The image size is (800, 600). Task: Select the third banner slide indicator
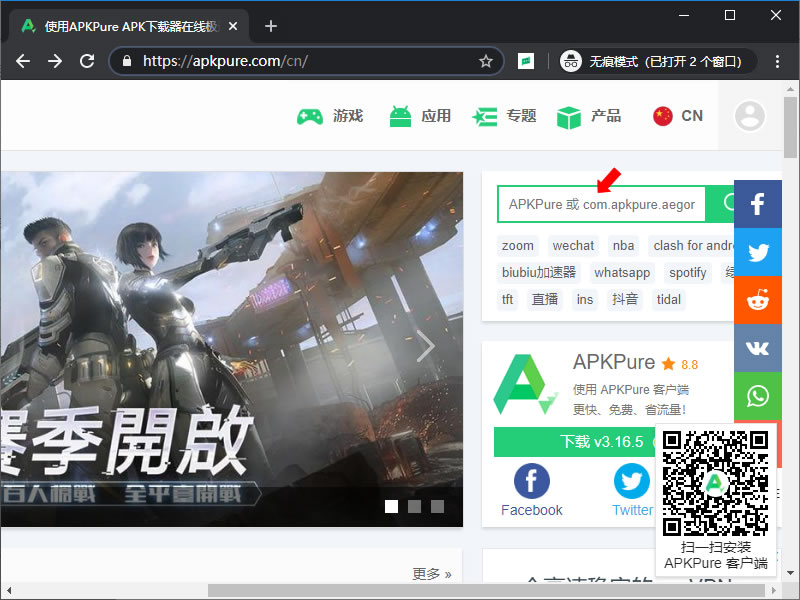(437, 506)
